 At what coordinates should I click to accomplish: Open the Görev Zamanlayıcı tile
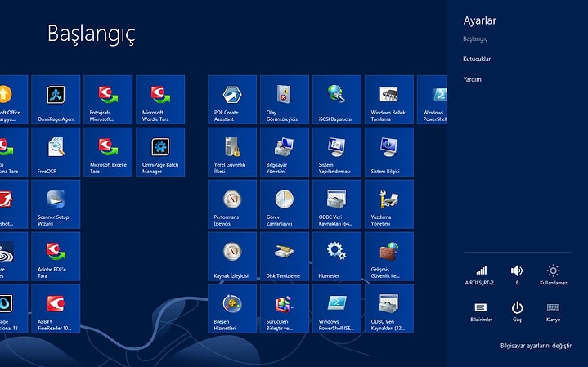(x=285, y=204)
